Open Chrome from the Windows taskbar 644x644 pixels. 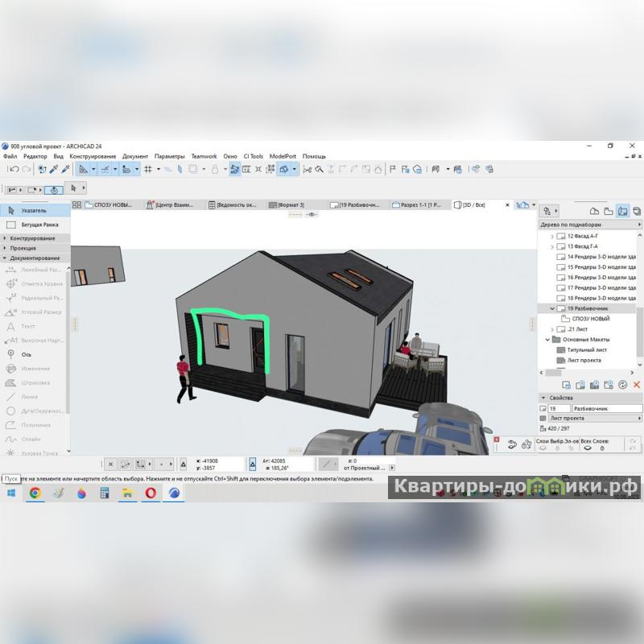[x=35, y=493]
